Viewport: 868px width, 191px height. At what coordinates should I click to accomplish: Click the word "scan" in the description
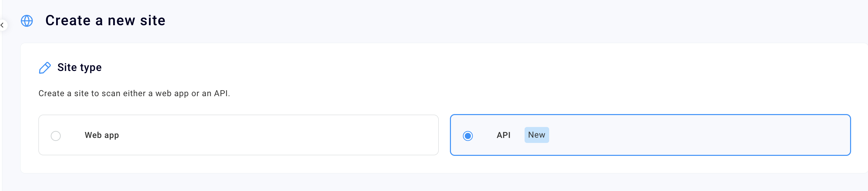pyautogui.click(x=111, y=93)
